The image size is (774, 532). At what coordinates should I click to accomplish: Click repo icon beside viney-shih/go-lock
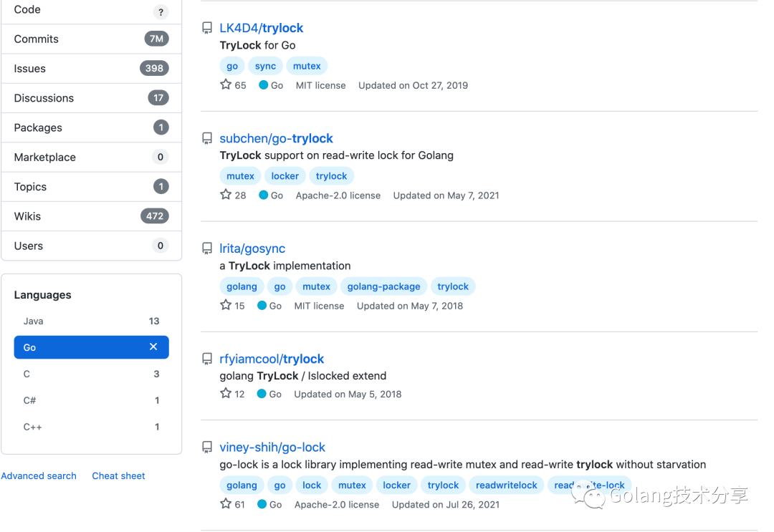click(x=207, y=448)
